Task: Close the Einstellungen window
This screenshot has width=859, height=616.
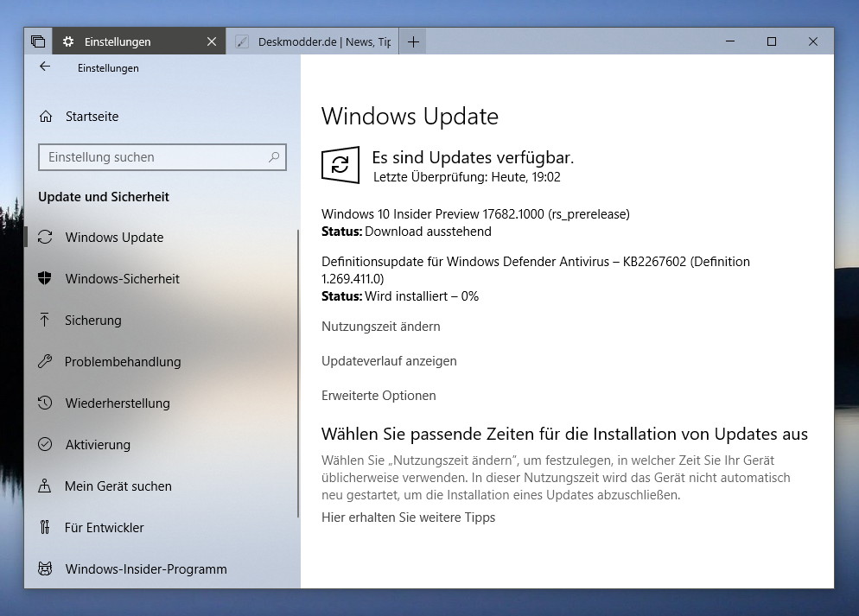Action: [x=813, y=41]
